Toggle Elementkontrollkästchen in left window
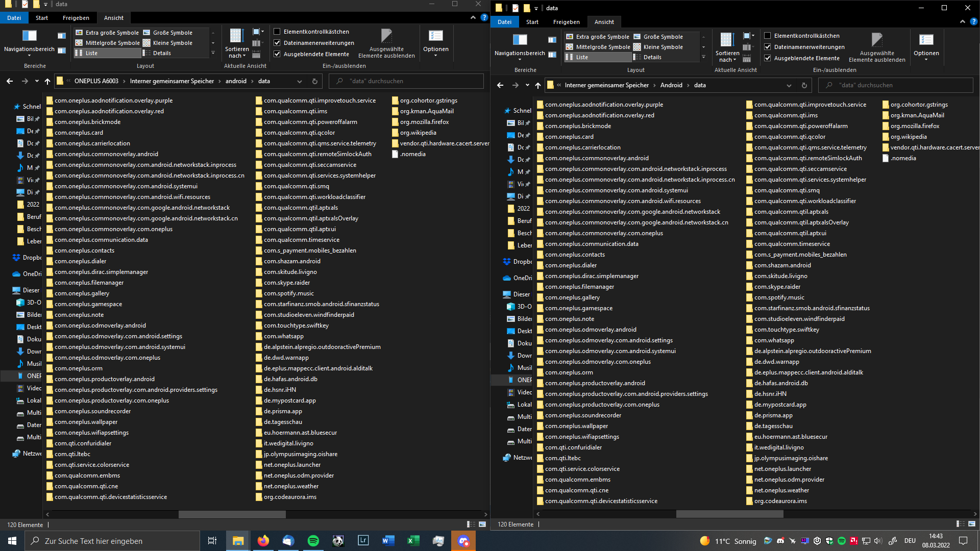980x551 pixels. coord(277,32)
